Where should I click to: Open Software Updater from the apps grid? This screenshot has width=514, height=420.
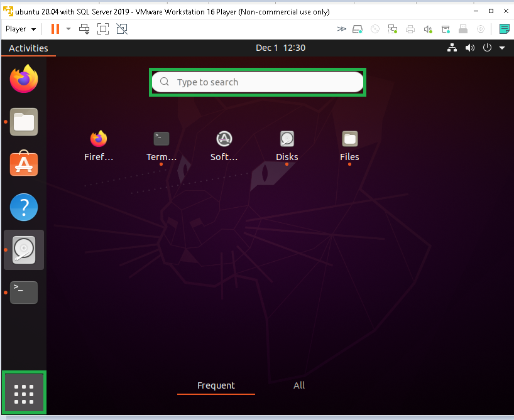[x=224, y=146]
